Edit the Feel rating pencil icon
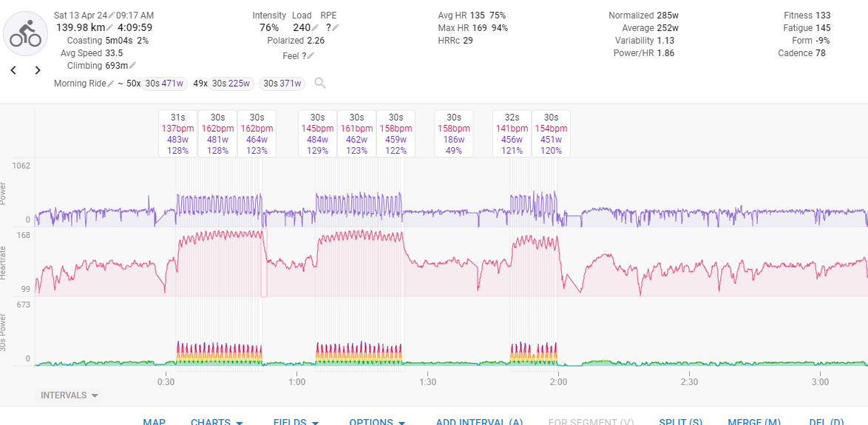The height and width of the screenshot is (425, 868). (x=311, y=56)
